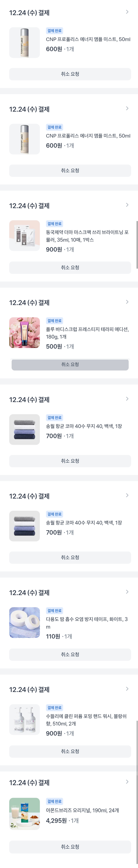Expand the 아몬드브리즈 오리지널 order chevron
Image resolution: width=138 pixels, height=868 pixels.
127,782
